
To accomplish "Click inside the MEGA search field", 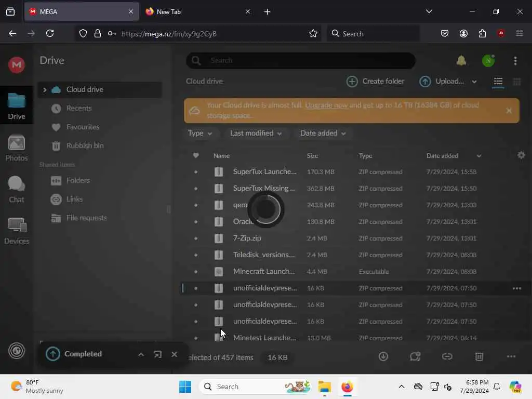I will [301, 61].
